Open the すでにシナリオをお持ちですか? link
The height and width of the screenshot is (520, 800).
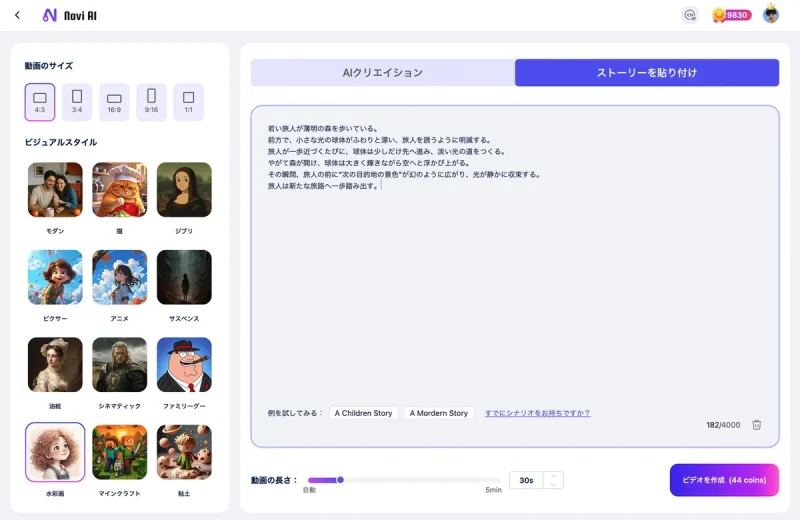click(x=537, y=413)
